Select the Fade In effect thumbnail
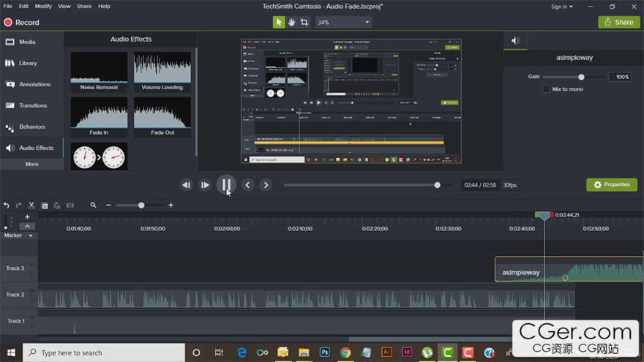 [99, 117]
